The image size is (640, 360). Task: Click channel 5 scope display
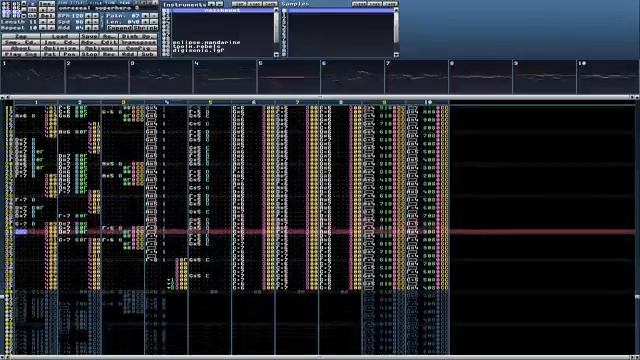click(x=289, y=77)
